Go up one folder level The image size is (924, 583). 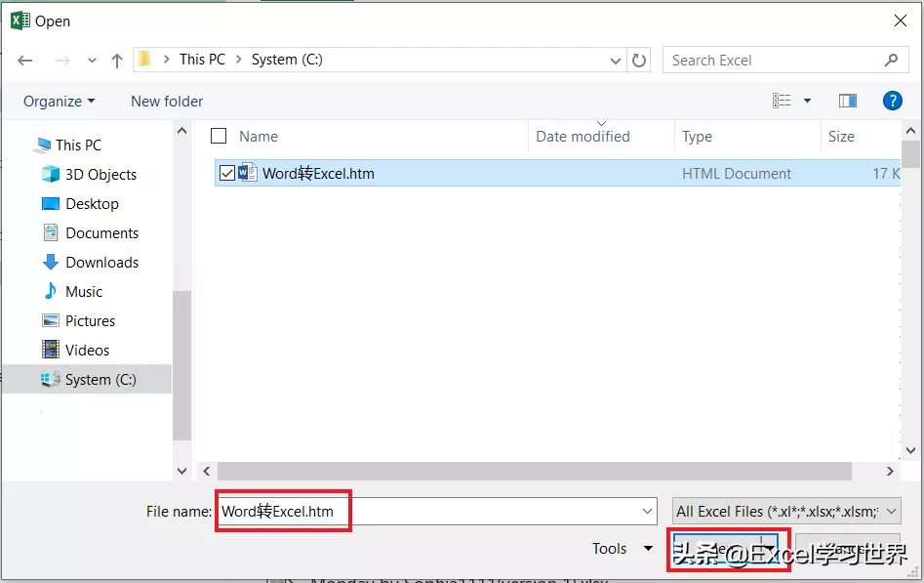point(117,61)
